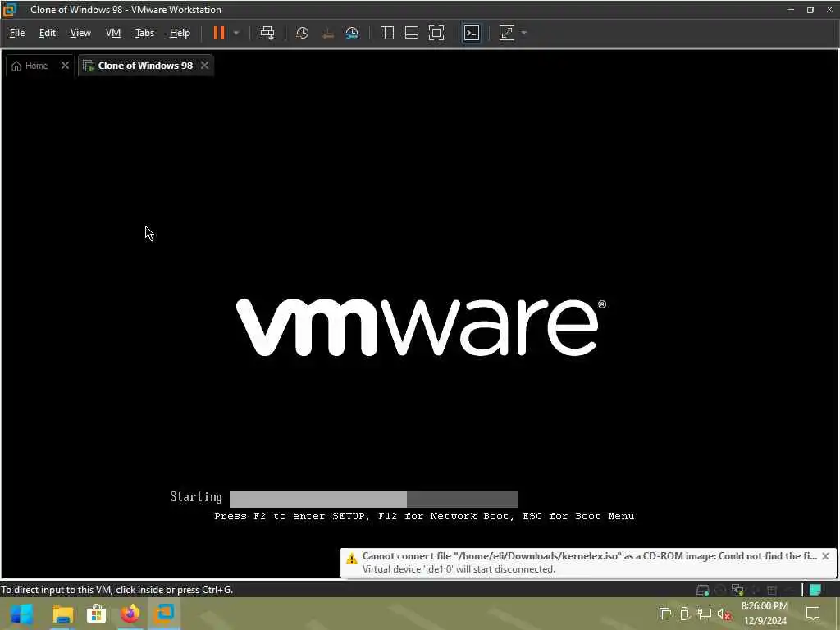The height and width of the screenshot is (630, 840).
Task: Open the stretch mode dropdown arrow
Action: click(524, 33)
